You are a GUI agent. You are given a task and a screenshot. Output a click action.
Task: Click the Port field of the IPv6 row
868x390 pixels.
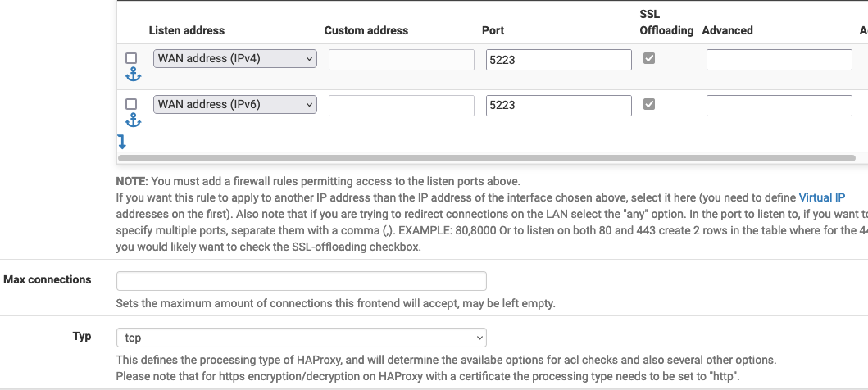[558, 106]
